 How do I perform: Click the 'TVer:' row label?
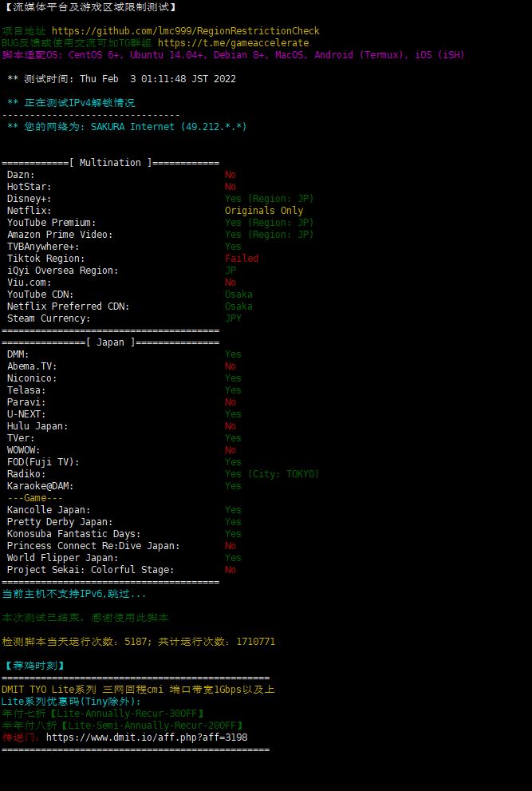[21, 438]
